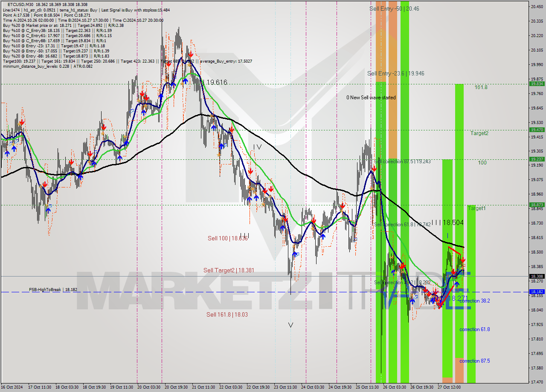The image size is (546, 392).
Task: Click the current price 18.308 tag
Action: pos(537,276)
